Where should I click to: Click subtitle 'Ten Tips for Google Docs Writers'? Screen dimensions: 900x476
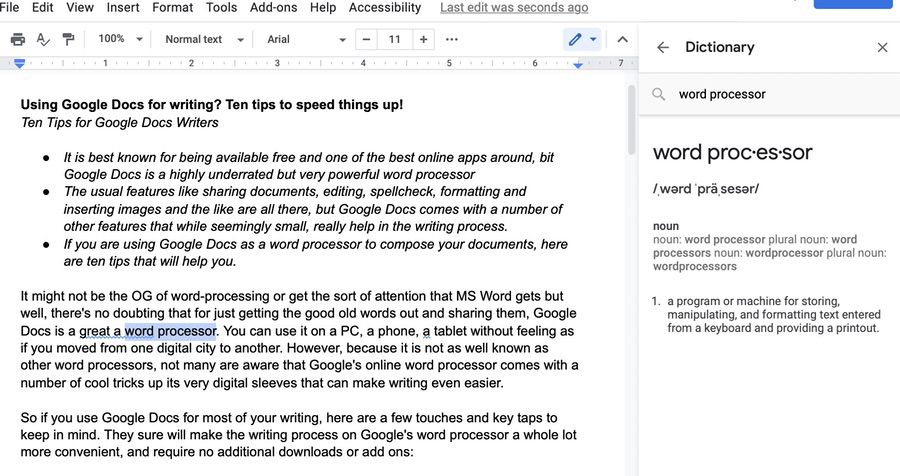pos(119,122)
